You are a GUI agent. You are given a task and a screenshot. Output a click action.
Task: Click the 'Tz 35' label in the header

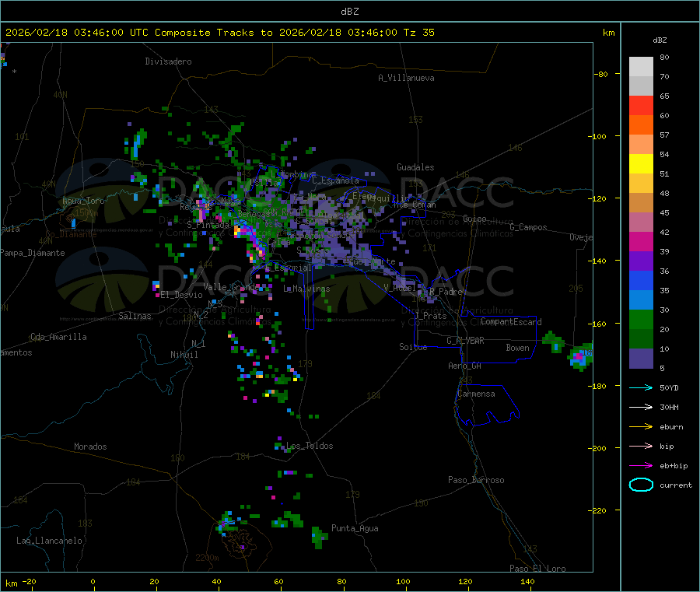coord(418,33)
